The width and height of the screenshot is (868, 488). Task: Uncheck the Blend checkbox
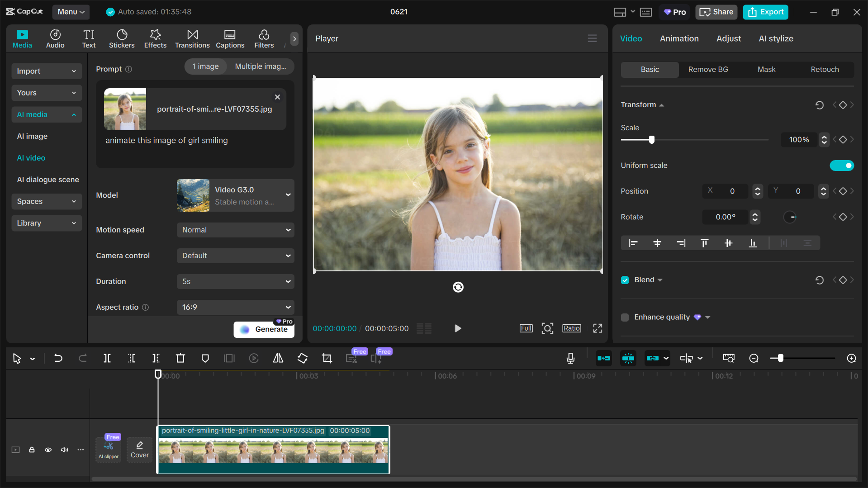(625, 280)
